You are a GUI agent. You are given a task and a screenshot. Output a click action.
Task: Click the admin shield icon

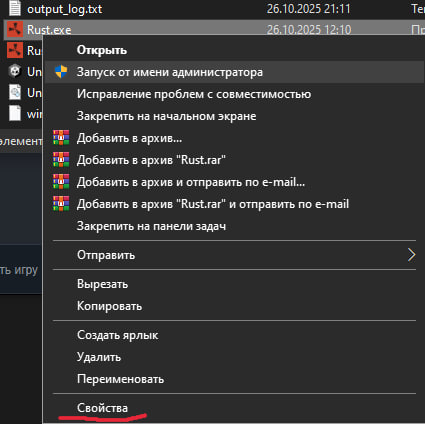click(61, 72)
